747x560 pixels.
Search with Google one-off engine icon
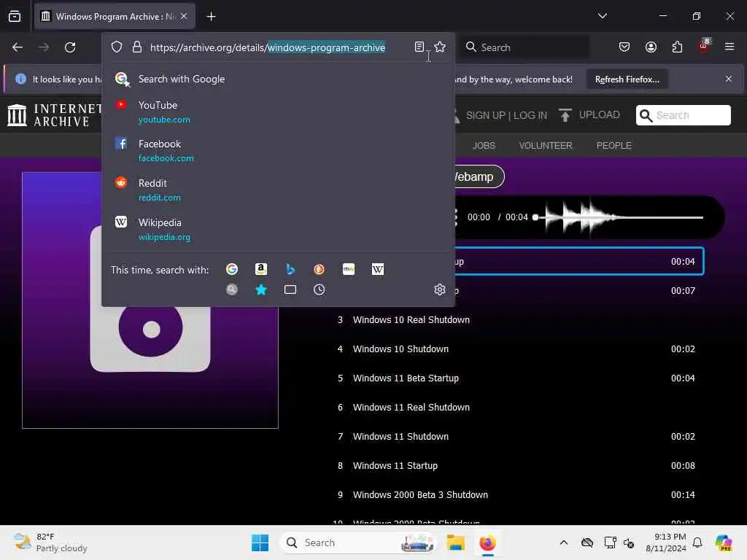tap(232, 270)
